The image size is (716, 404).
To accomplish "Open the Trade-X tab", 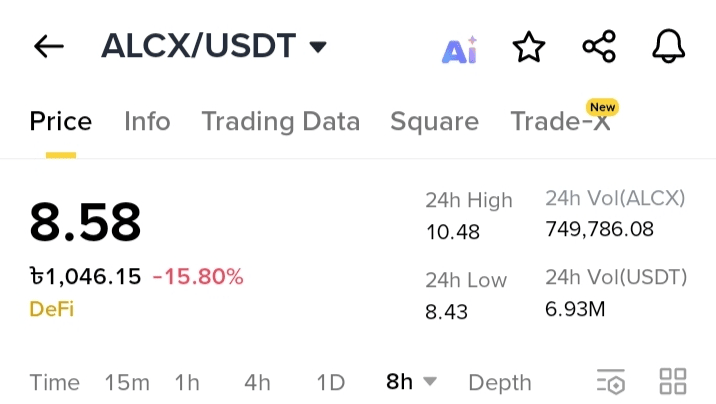I will click(x=560, y=122).
